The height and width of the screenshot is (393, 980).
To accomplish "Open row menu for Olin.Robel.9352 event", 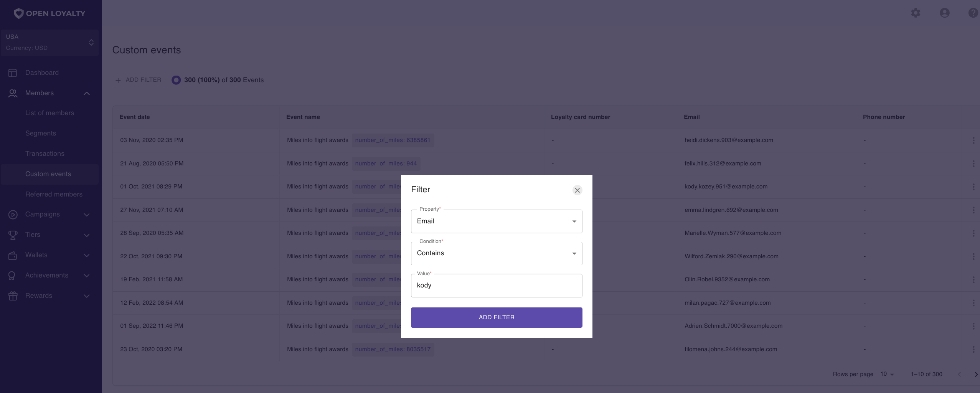I will tap(973, 280).
